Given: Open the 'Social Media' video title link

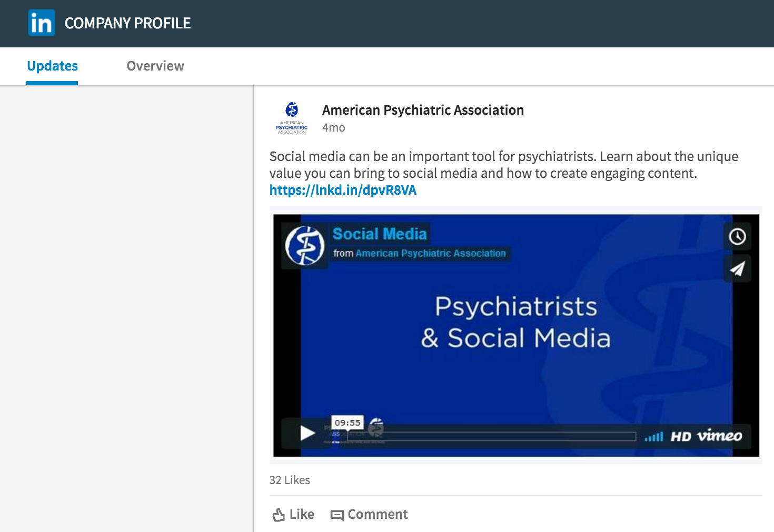Looking at the screenshot, I should click(x=380, y=234).
